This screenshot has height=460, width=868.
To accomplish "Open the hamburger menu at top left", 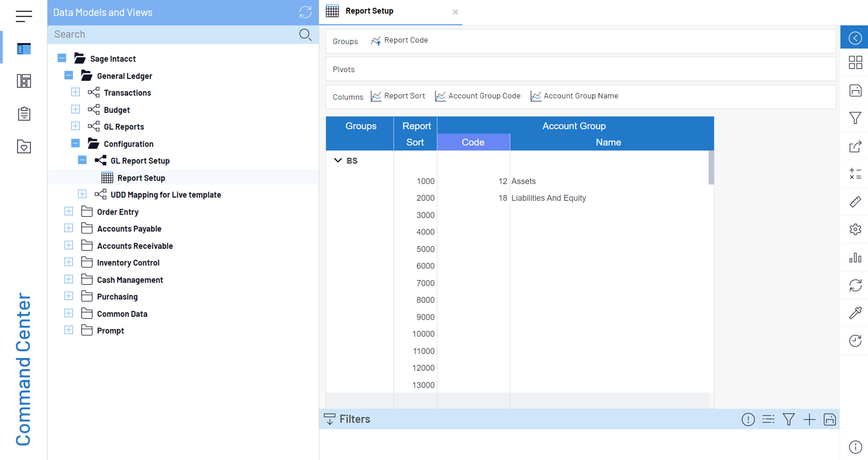I will [x=24, y=16].
